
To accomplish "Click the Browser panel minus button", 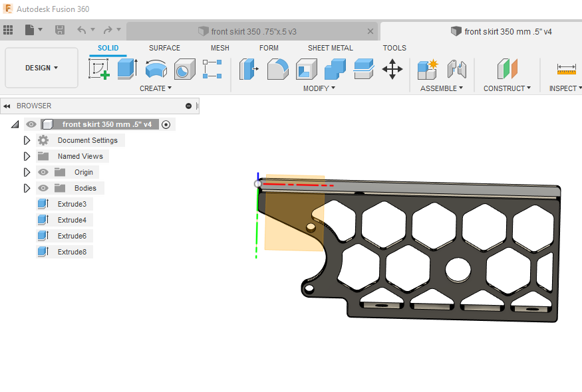I will click(188, 106).
